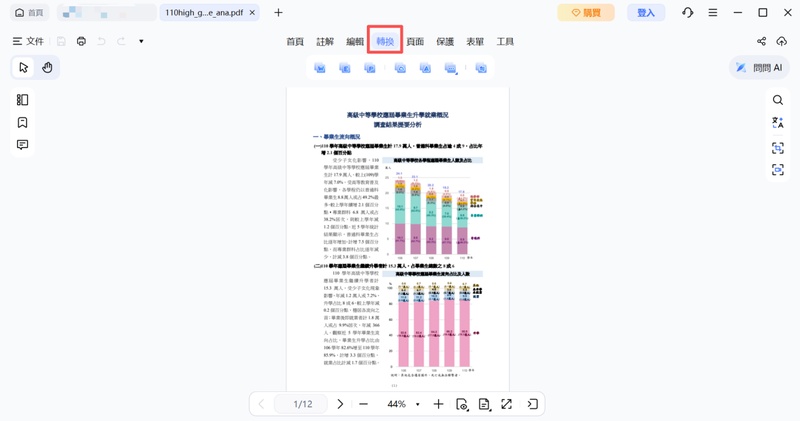This screenshot has height=421, width=800.
Task: Enter full screen mode icon
Action: click(x=507, y=404)
